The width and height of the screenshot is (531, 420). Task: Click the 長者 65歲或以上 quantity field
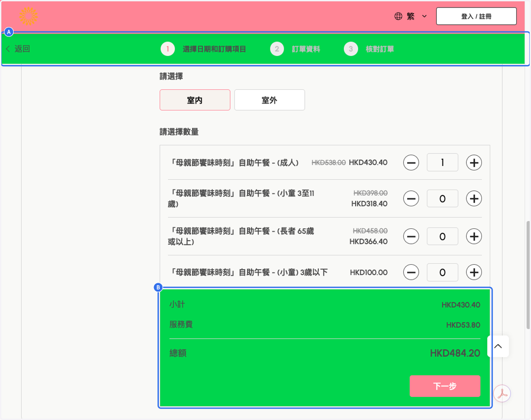[442, 236]
